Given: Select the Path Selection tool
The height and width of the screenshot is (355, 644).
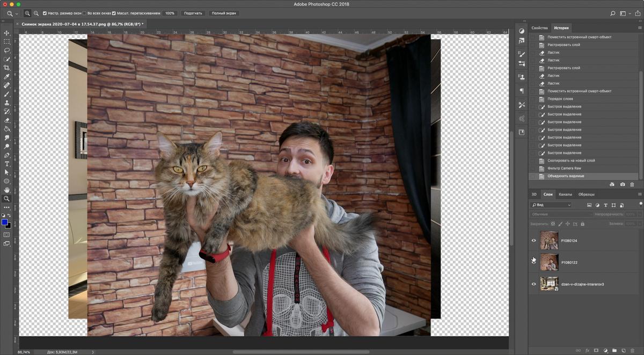Looking at the screenshot, I should 7,172.
